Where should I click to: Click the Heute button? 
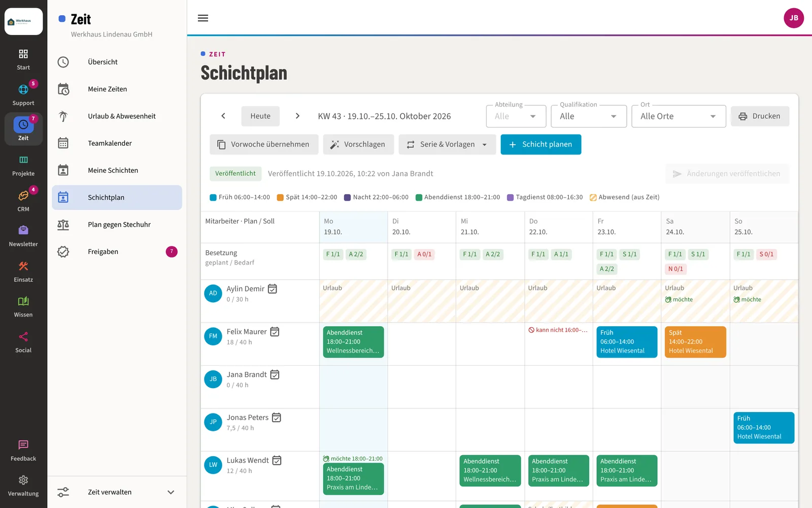coord(260,116)
